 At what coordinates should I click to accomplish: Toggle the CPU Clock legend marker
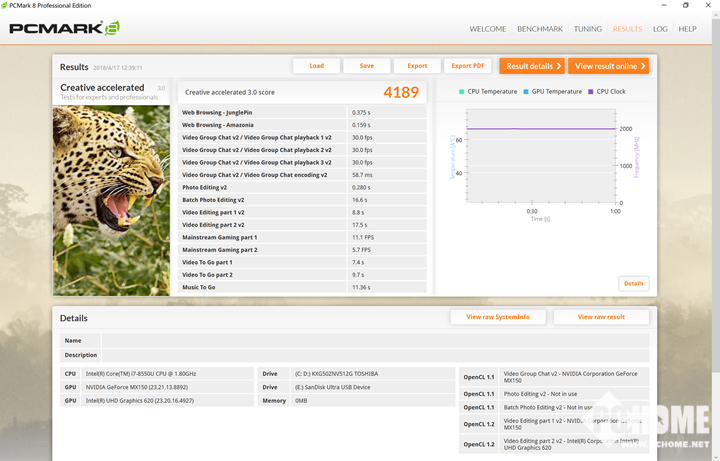click(x=591, y=91)
